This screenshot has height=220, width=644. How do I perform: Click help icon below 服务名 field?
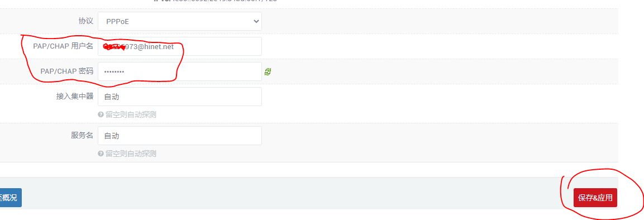pyautogui.click(x=101, y=154)
